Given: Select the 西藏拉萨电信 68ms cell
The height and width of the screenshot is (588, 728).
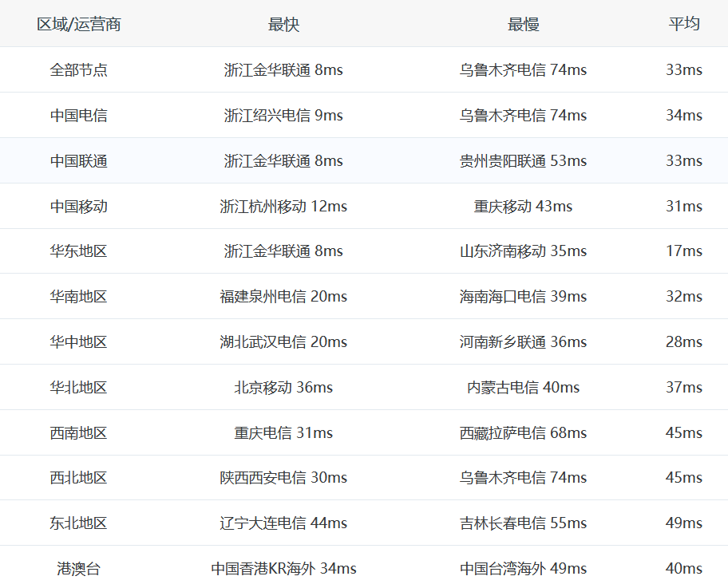Looking at the screenshot, I should tap(523, 433).
